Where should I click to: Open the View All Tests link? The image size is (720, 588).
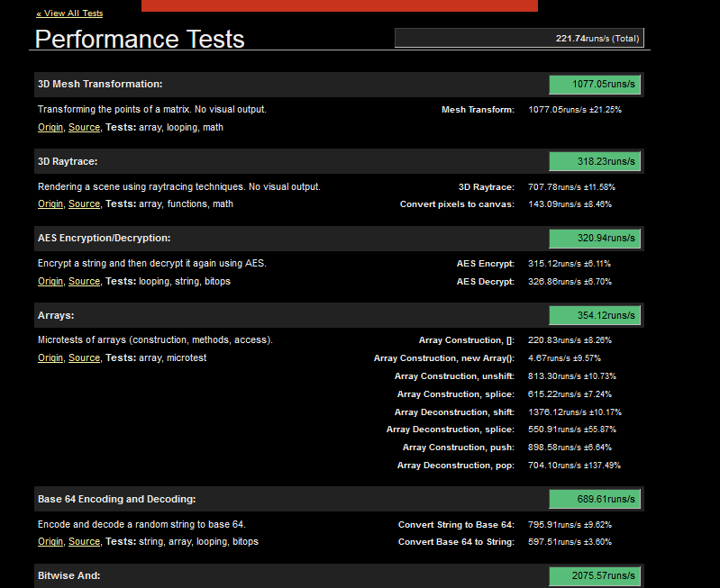tap(69, 14)
